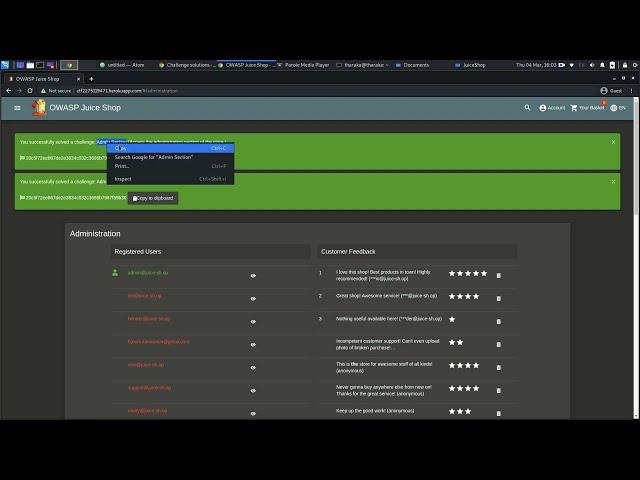Show details for the support@juice-sh.op user row
Viewport: 640px width, 480px height.
[x=253, y=391]
